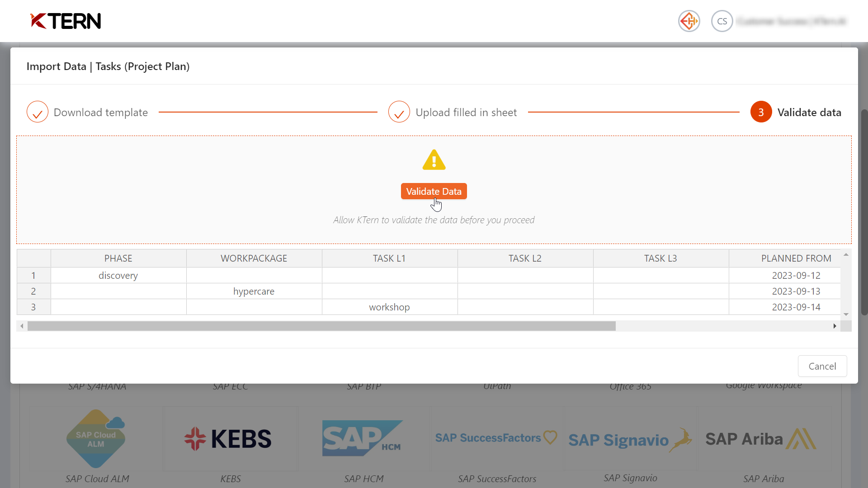This screenshot has width=868, height=488.
Task: Select the WORKPACKAGE column header
Action: (x=254, y=258)
